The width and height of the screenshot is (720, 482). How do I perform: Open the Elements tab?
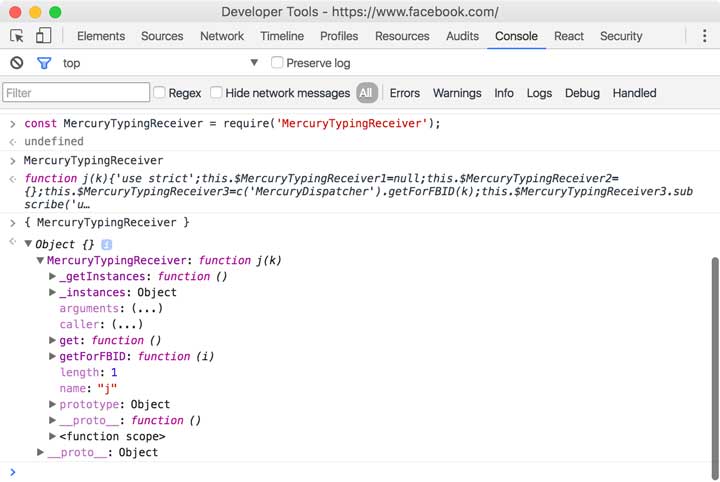[101, 36]
